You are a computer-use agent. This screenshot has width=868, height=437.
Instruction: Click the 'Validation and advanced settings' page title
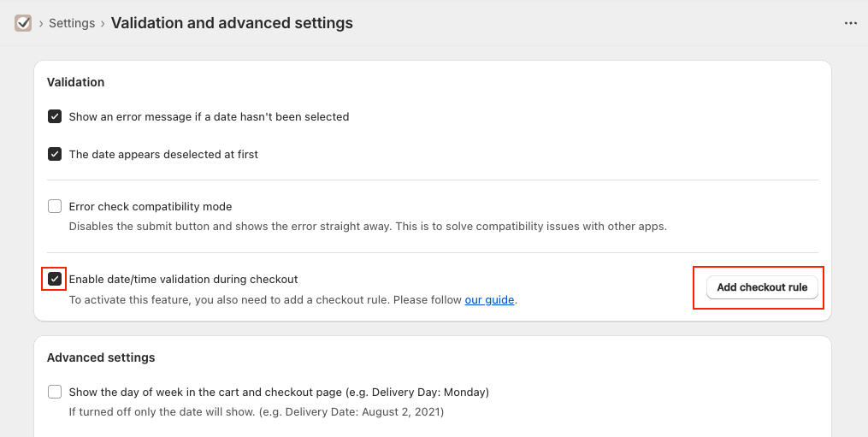(x=232, y=23)
